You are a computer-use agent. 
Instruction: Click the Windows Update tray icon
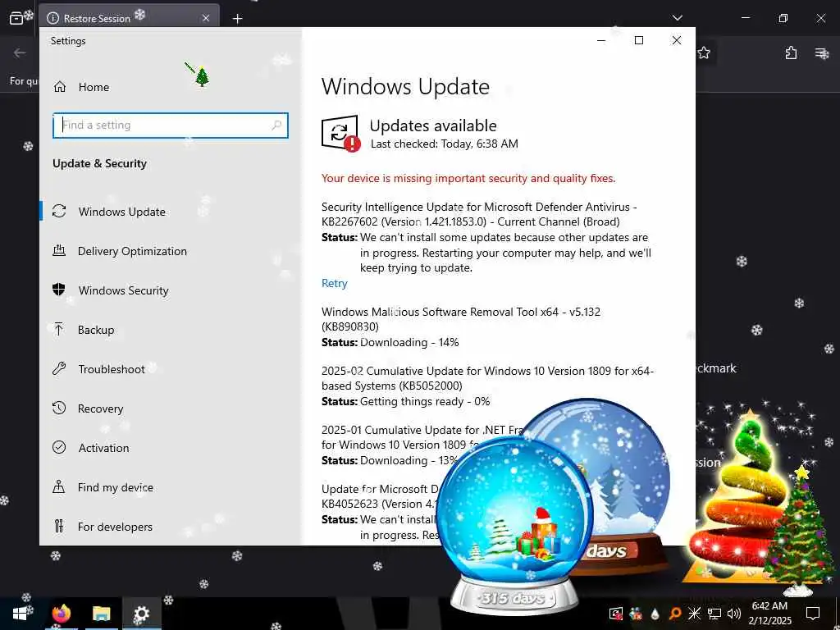(x=616, y=614)
